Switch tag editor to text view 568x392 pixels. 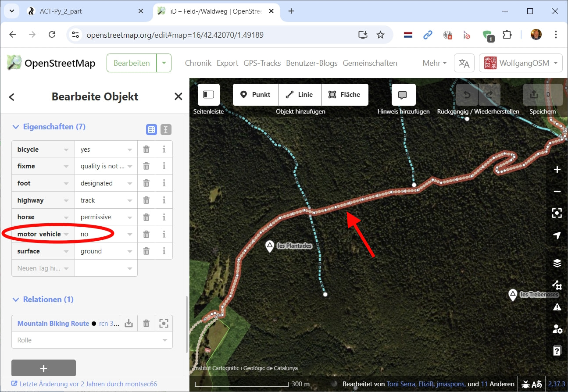point(166,129)
